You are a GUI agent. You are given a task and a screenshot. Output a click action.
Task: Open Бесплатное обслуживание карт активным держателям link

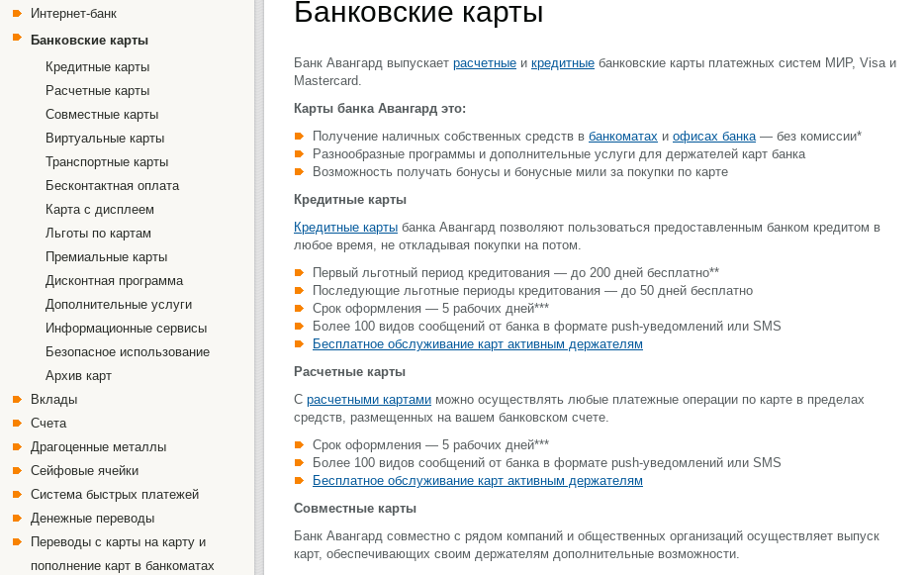478,343
